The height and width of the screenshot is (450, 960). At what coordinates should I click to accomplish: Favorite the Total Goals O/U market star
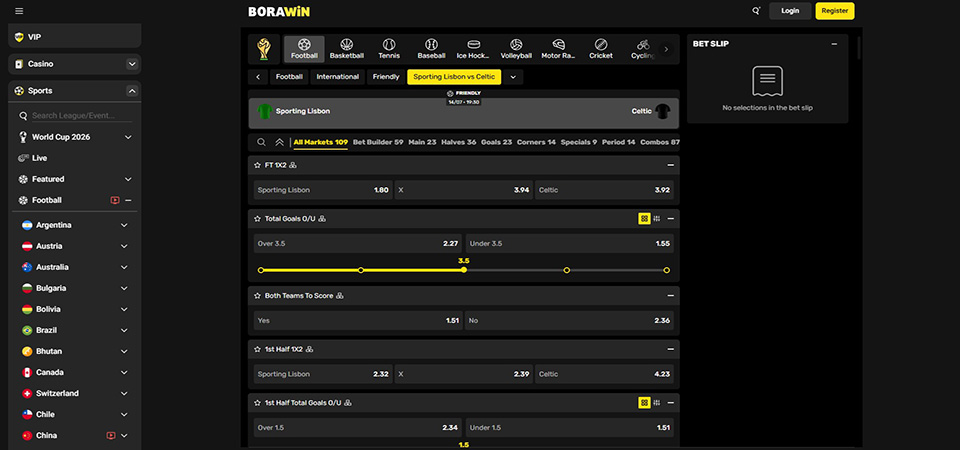click(258, 219)
